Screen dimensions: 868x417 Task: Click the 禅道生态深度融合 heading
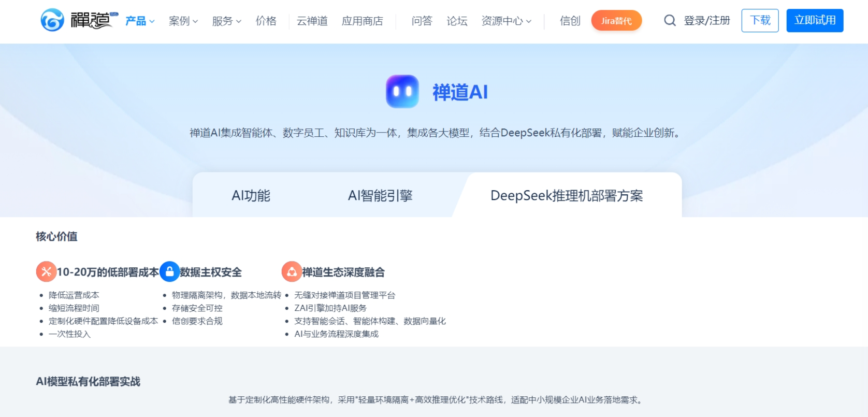[x=343, y=272]
